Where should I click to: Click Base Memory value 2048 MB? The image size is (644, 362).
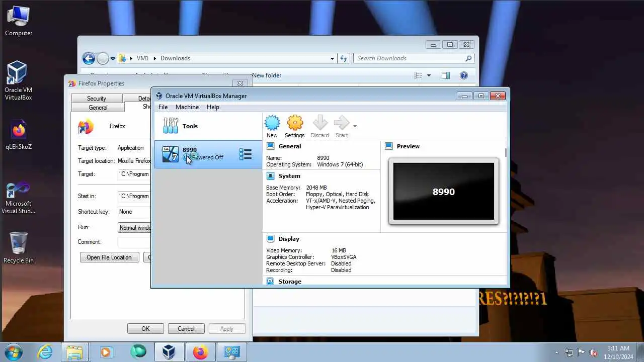click(x=316, y=188)
